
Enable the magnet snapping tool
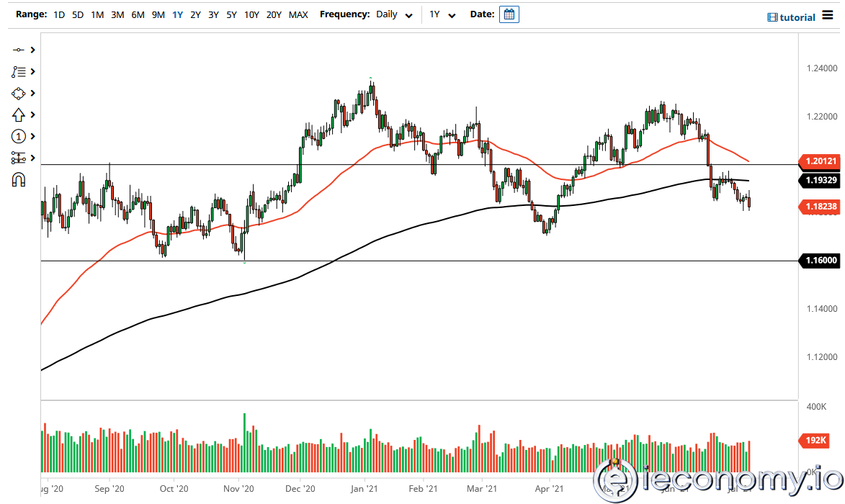pos(19,179)
